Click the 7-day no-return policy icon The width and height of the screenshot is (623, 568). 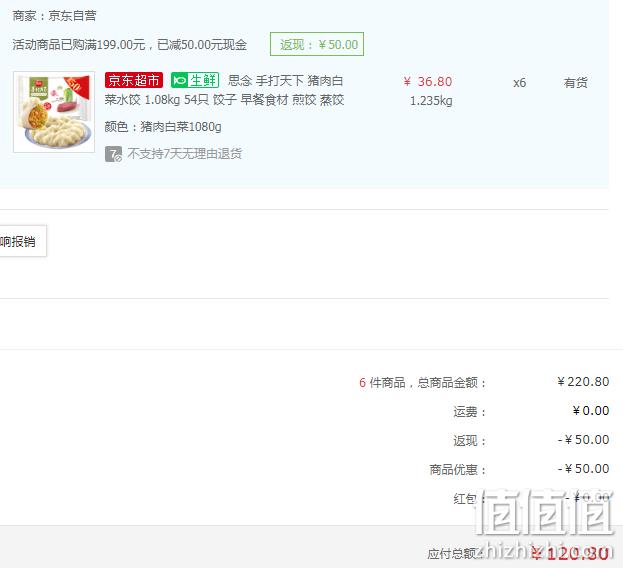click(113, 154)
